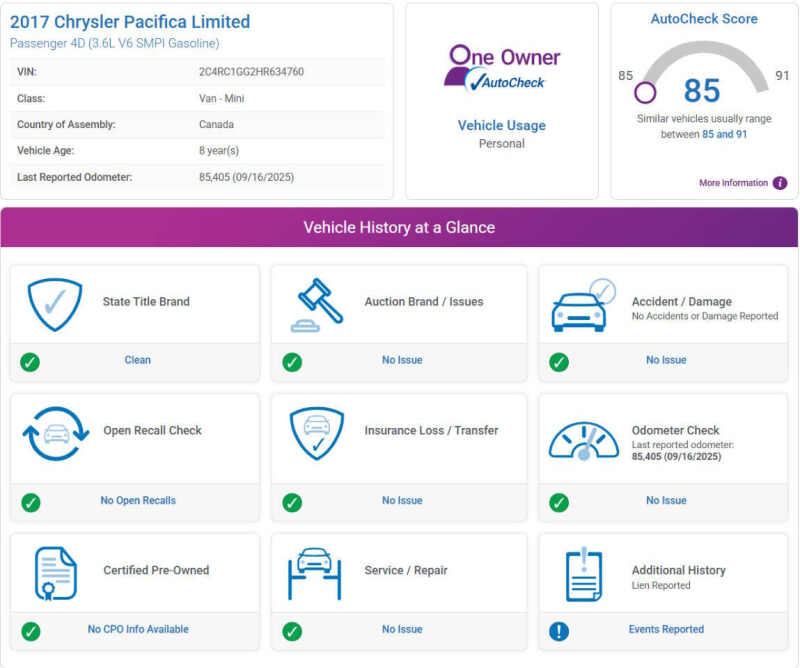Click the State Title Brand shield icon

click(x=55, y=304)
